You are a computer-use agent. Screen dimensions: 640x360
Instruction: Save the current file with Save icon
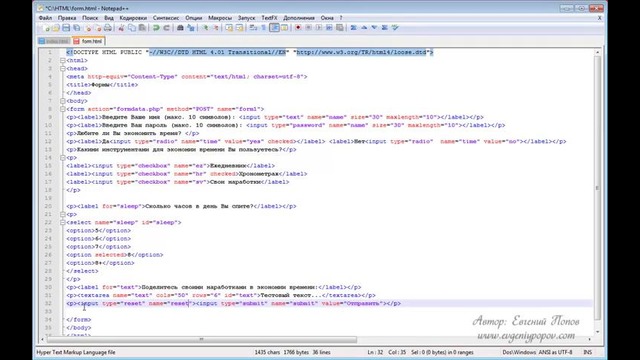coord(66,28)
